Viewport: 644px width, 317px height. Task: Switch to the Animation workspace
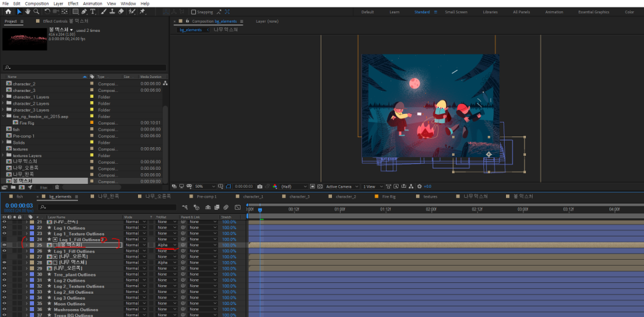click(x=554, y=12)
